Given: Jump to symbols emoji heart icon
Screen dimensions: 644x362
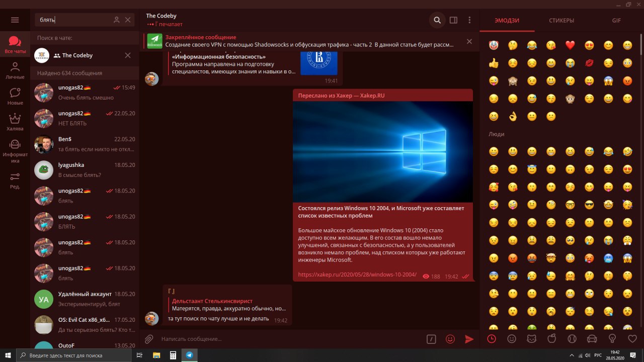Looking at the screenshot, I should (632, 339).
